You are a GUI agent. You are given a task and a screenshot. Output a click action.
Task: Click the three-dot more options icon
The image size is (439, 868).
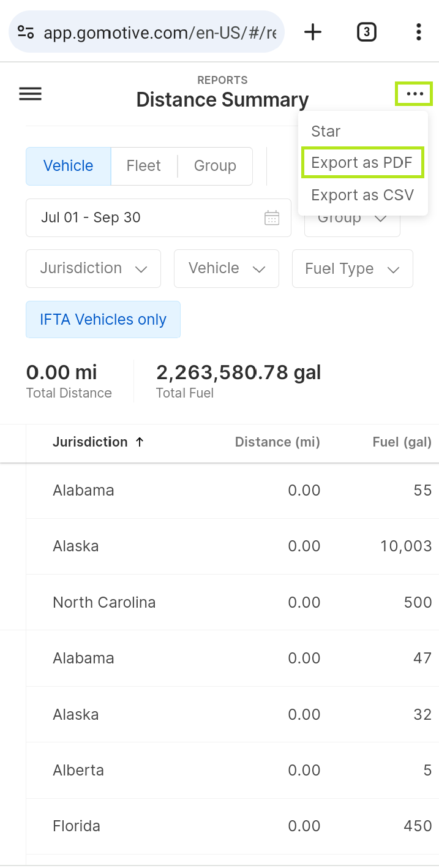(415, 94)
